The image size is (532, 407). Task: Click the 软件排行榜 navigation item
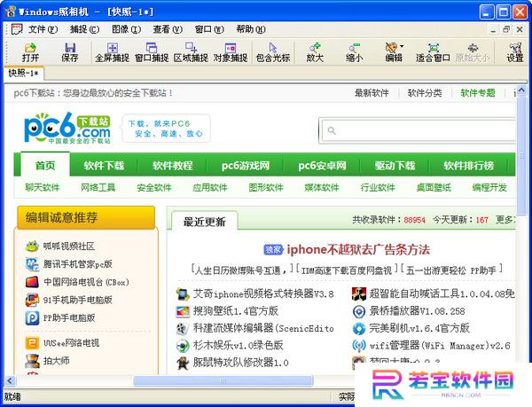pos(468,166)
